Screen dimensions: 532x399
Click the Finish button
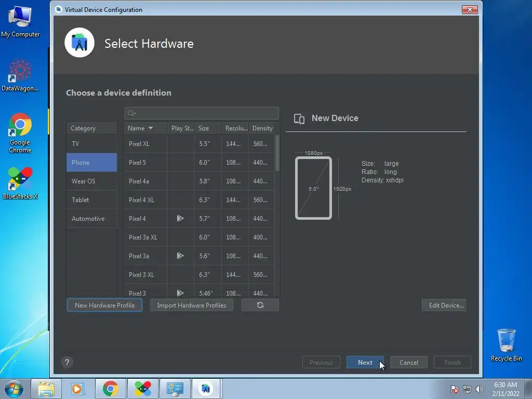[x=453, y=362]
